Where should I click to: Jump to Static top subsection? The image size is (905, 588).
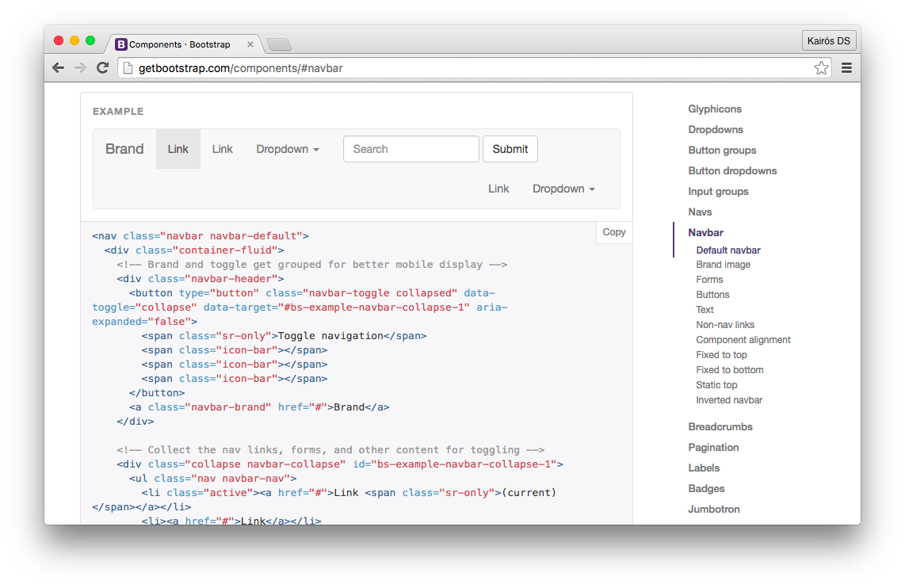click(x=716, y=385)
